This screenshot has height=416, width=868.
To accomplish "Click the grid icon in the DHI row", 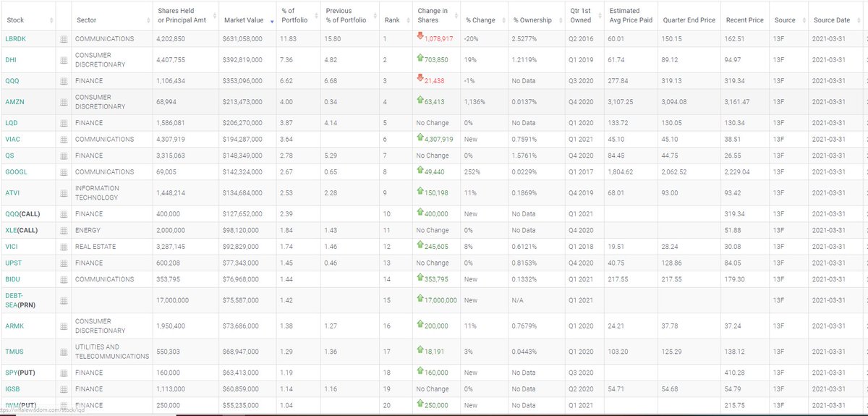I will pos(63,60).
